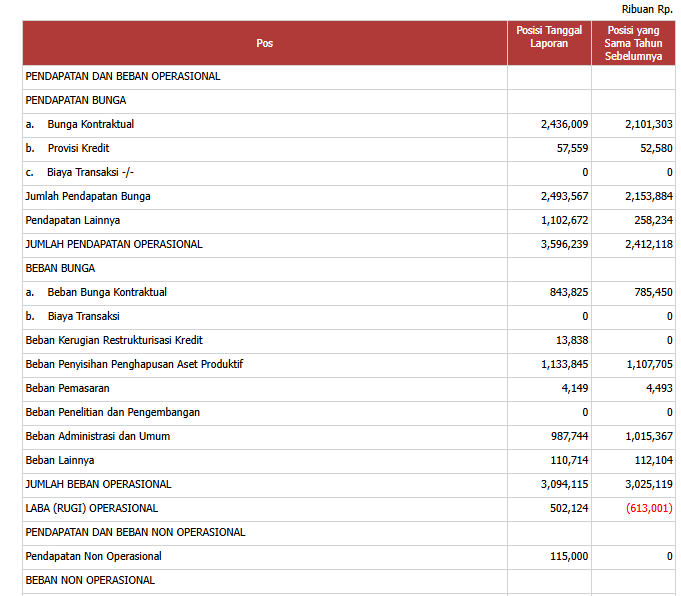The width and height of the screenshot is (681, 596).
Task: Select the "Beban Bunga Kontraktual" row label
Action: (x=106, y=292)
